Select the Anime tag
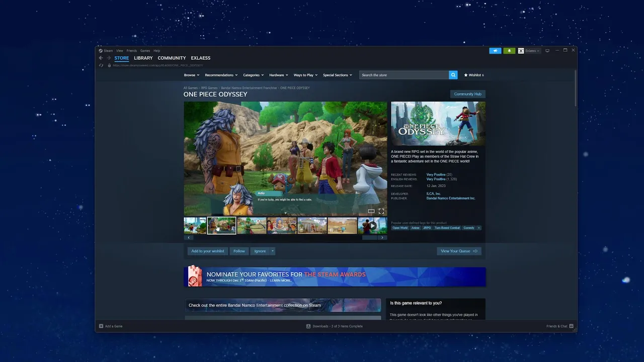Image resolution: width=644 pixels, height=362 pixels. (x=415, y=228)
